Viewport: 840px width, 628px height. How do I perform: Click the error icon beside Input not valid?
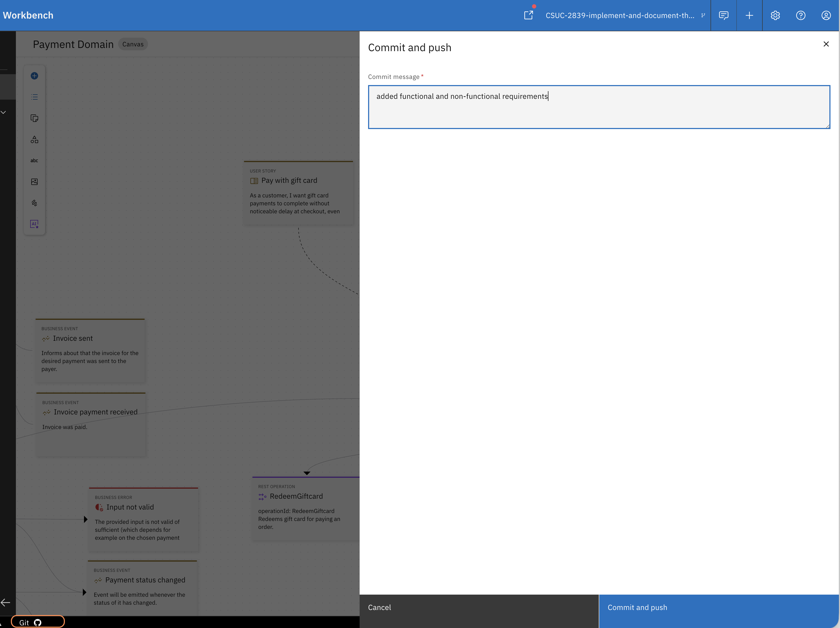(99, 507)
